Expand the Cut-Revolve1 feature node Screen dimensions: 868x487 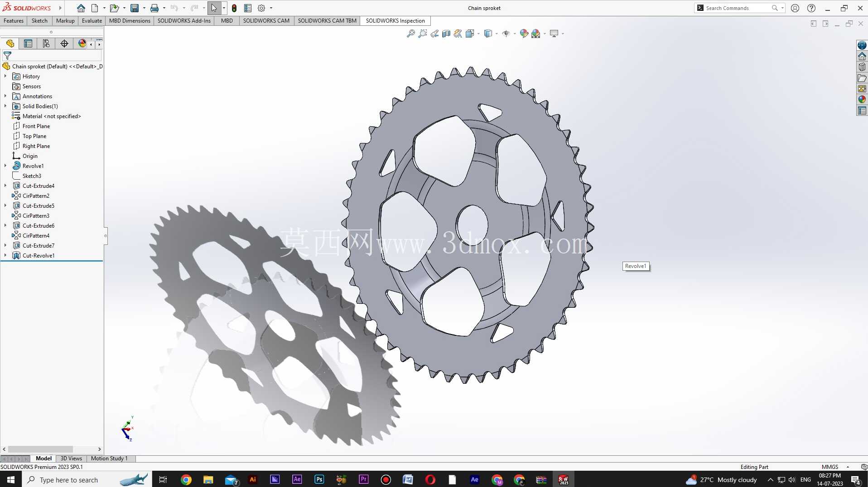point(5,256)
